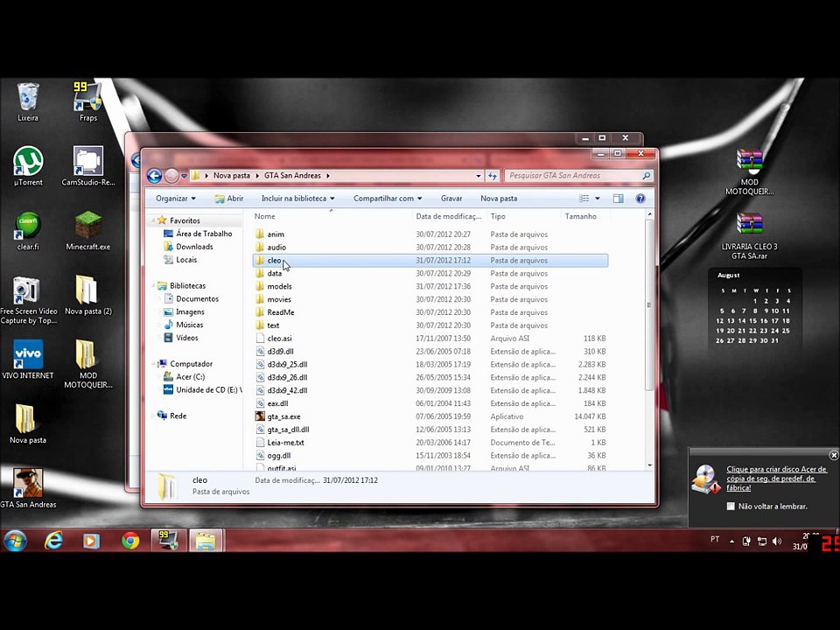
Task: Select the VIVO INTERNET desktop shortcut
Action: point(28,360)
